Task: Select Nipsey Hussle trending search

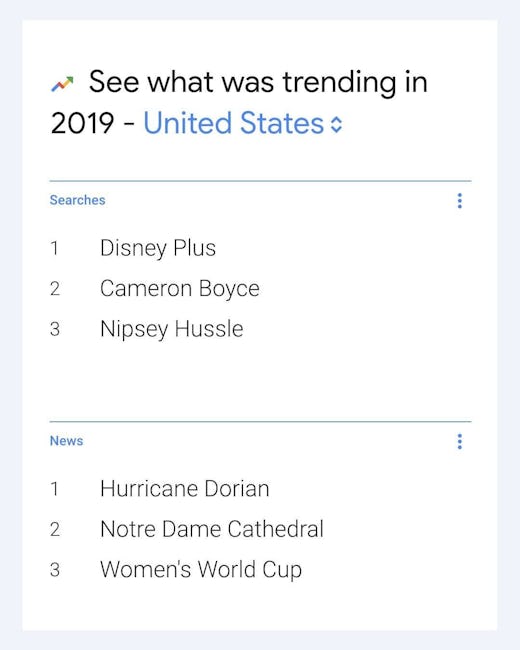Action: tap(172, 330)
